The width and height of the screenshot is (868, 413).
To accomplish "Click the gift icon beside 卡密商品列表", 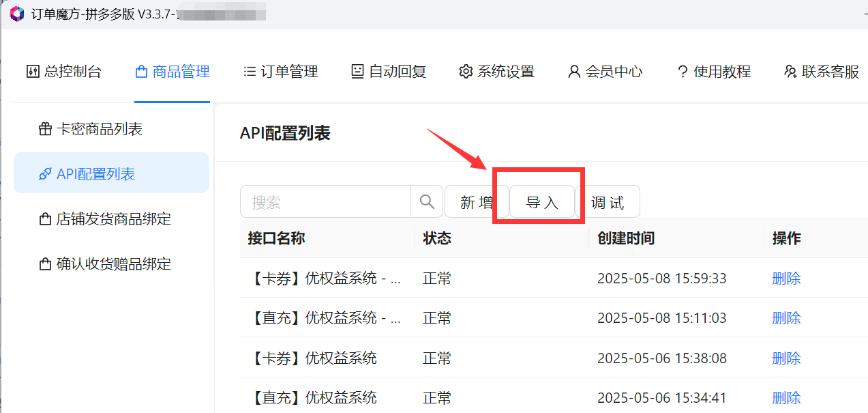I will 45,129.
